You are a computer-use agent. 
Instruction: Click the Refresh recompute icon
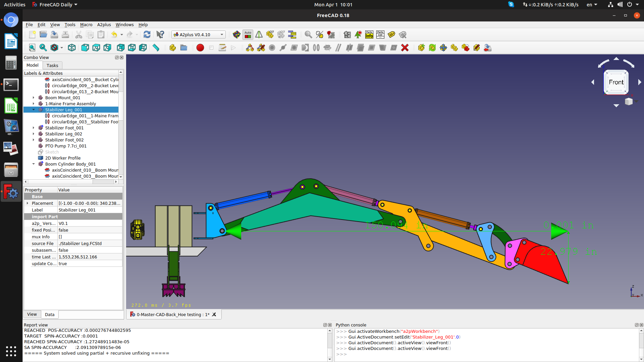147,35
